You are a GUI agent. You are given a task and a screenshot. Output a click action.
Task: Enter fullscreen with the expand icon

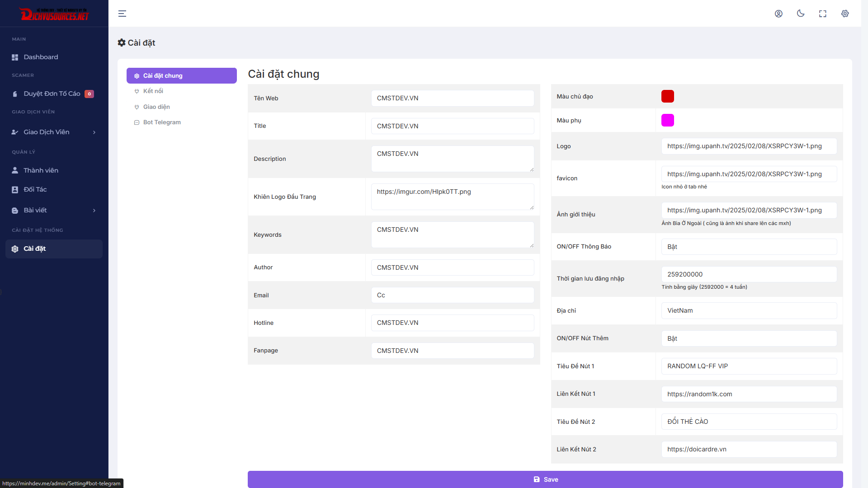tap(823, 14)
